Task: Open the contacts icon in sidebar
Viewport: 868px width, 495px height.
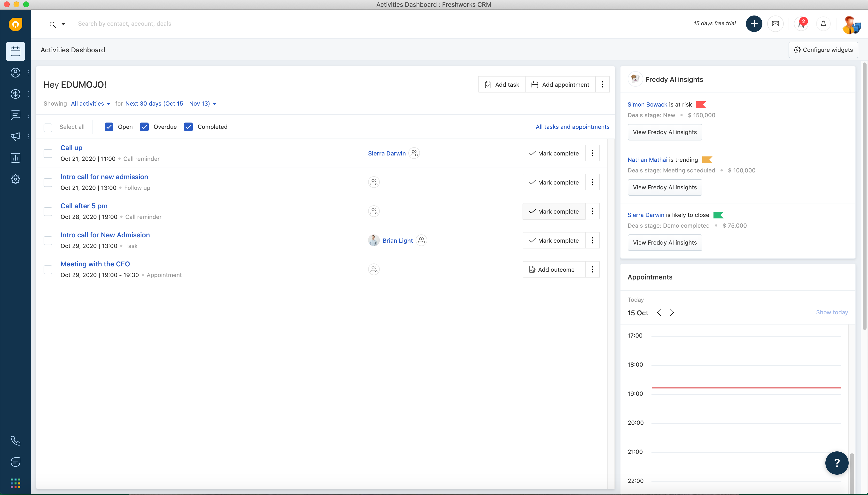Action: pyautogui.click(x=15, y=72)
